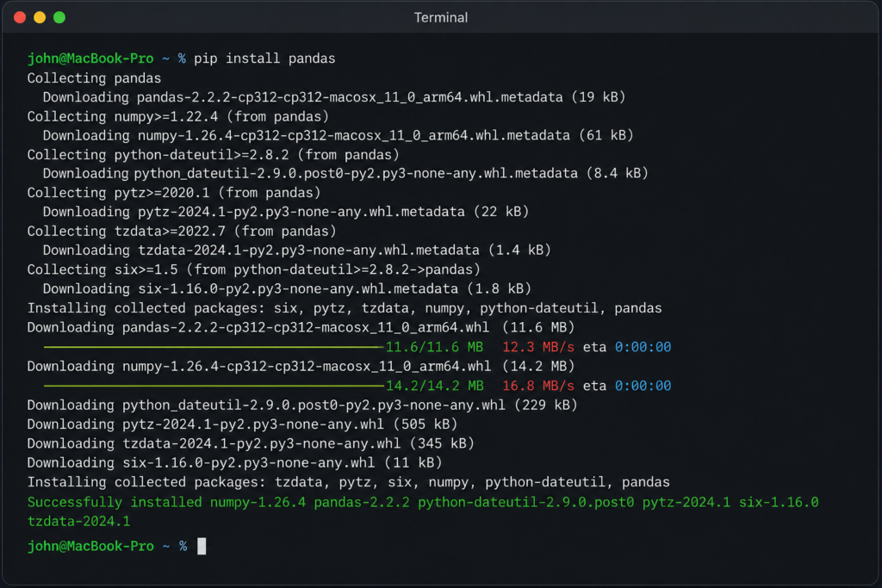
Task: Click the green 'tzdata-2024.1' wrapped line
Action: point(78,522)
